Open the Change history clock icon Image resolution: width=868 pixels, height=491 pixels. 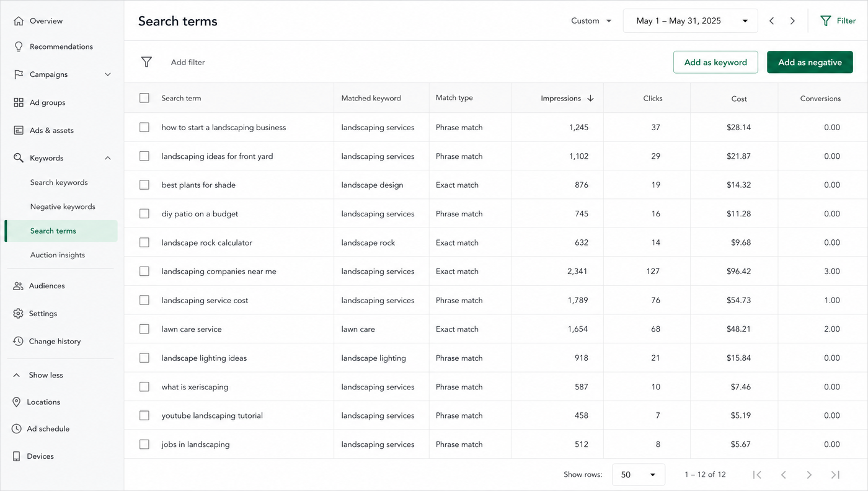(18, 341)
